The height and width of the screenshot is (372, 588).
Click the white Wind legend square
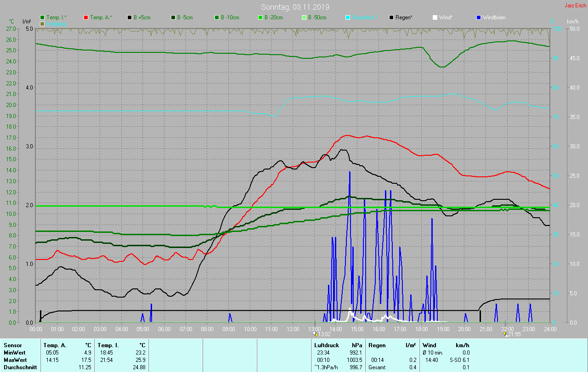tap(435, 17)
